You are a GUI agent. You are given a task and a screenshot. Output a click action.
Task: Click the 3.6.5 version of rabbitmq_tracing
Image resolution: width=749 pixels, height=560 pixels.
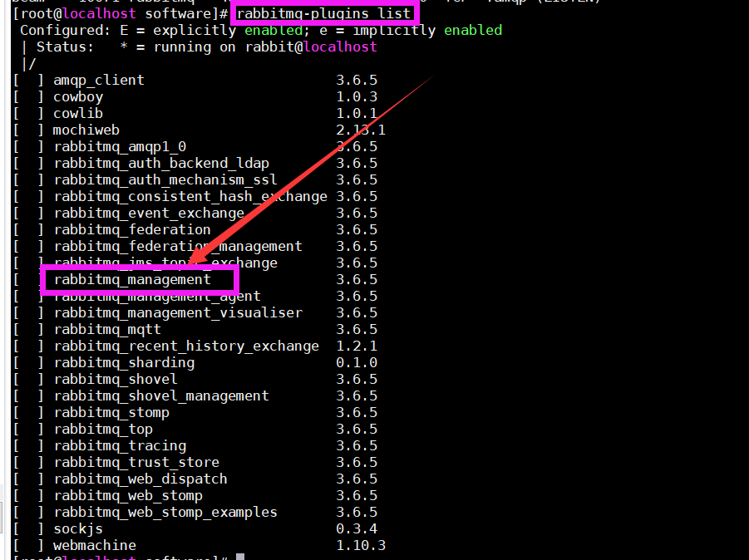click(x=357, y=446)
